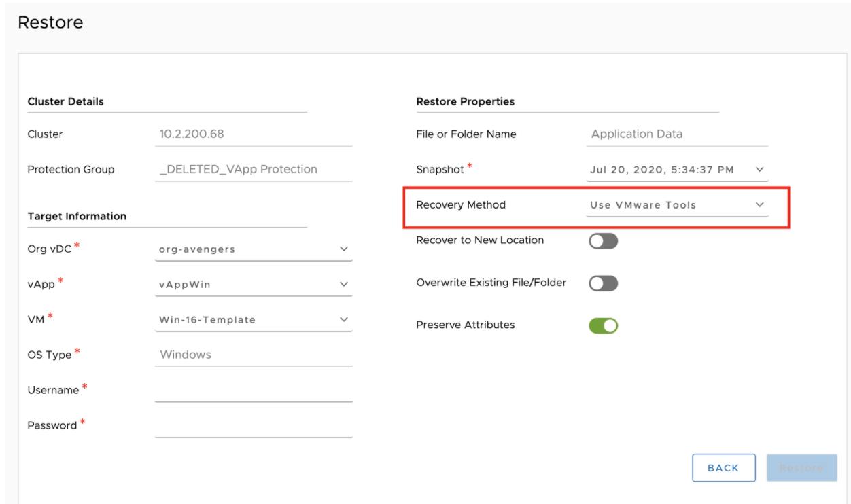Click the VM field's down-arrow icon
851x504 pixels.
(343, 319)
